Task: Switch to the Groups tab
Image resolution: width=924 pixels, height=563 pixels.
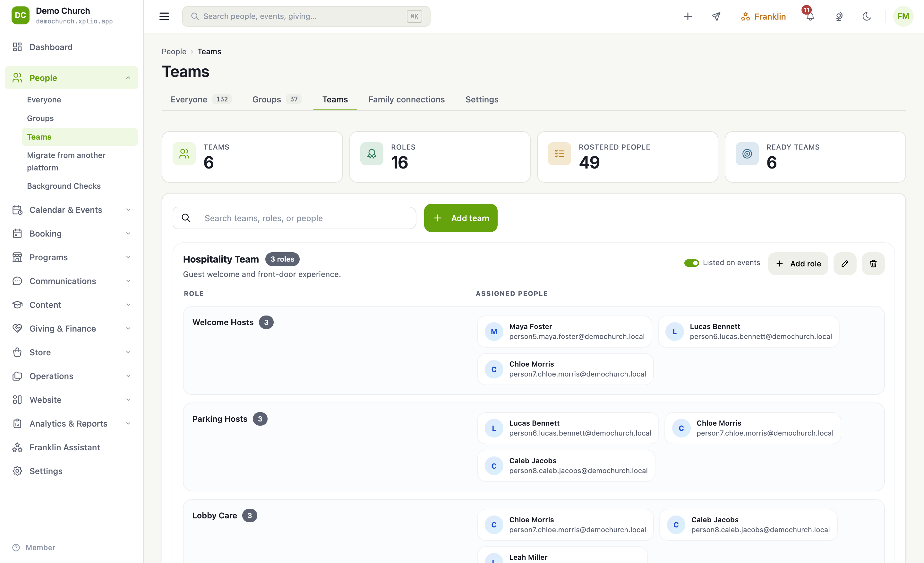Action: (276, 100)
